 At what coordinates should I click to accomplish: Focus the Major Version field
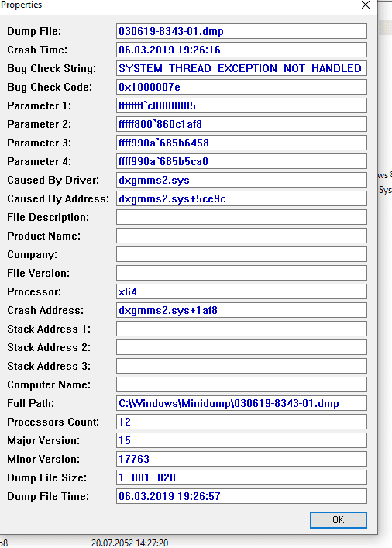tap(242, 440)
